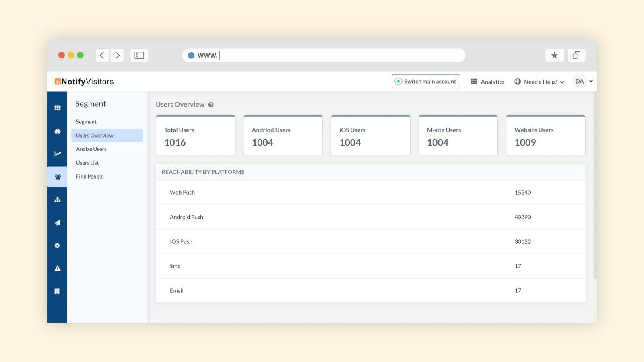Toggle the browser sidebar panel button
The image size is (644, 362).
pos(139,55)
